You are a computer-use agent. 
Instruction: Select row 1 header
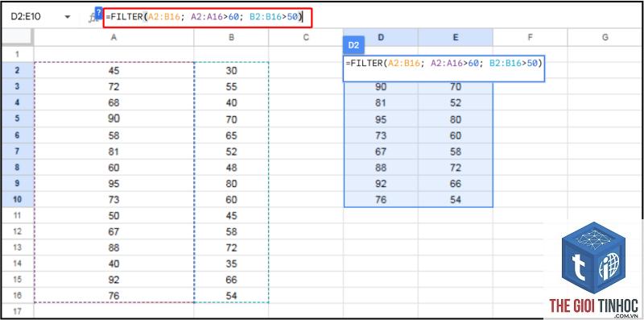(x=17, y=54)
